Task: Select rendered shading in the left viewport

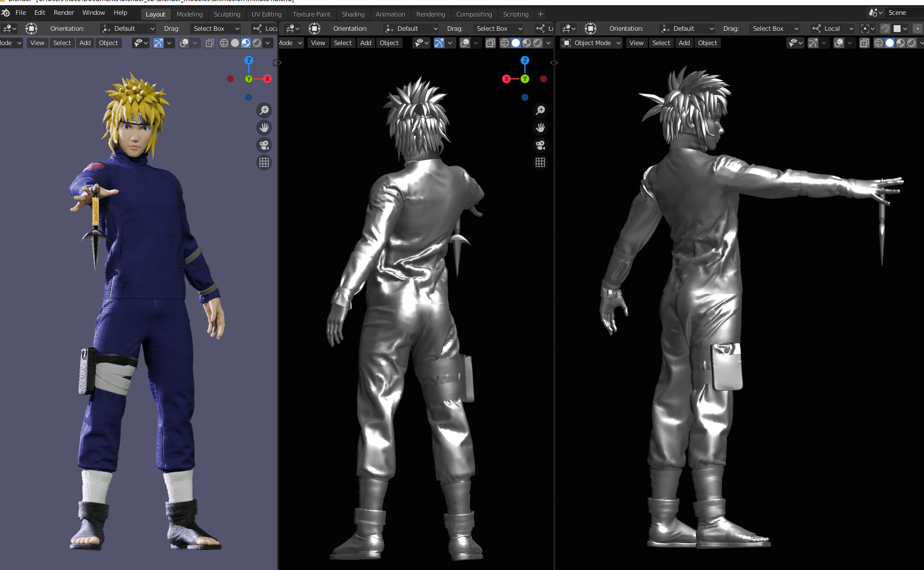Action: (x=257, y=43)
